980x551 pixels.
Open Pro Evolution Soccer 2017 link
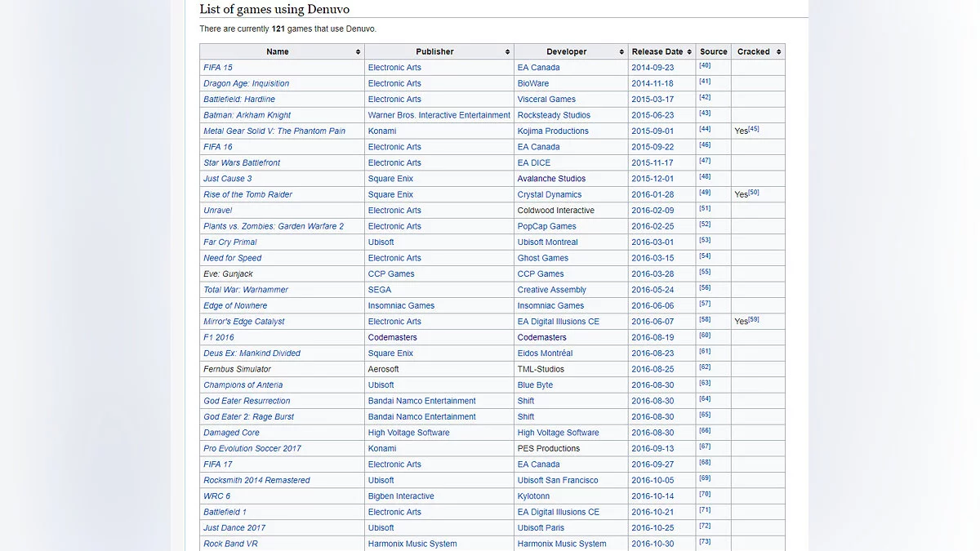[x=252, y=449]
